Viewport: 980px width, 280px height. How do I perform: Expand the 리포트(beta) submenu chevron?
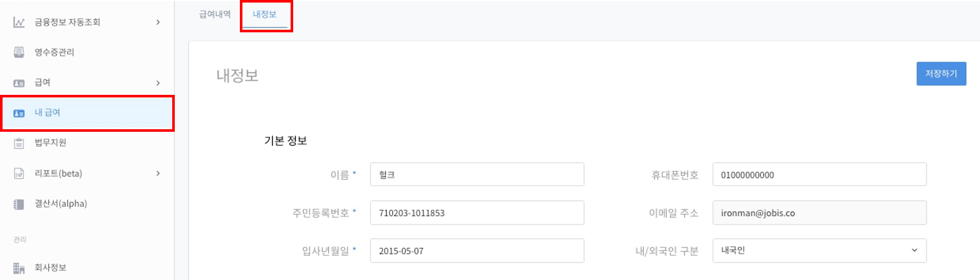(158, 173)
